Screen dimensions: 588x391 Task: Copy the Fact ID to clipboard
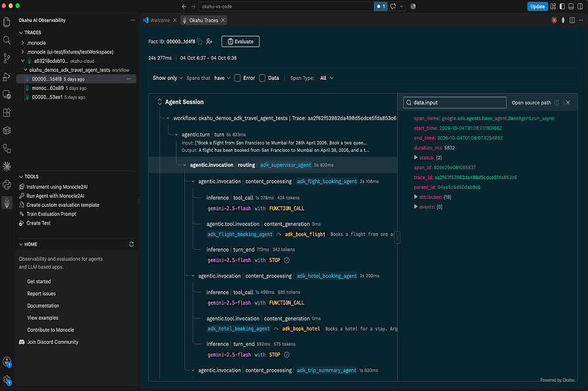[x=200, y=42]
